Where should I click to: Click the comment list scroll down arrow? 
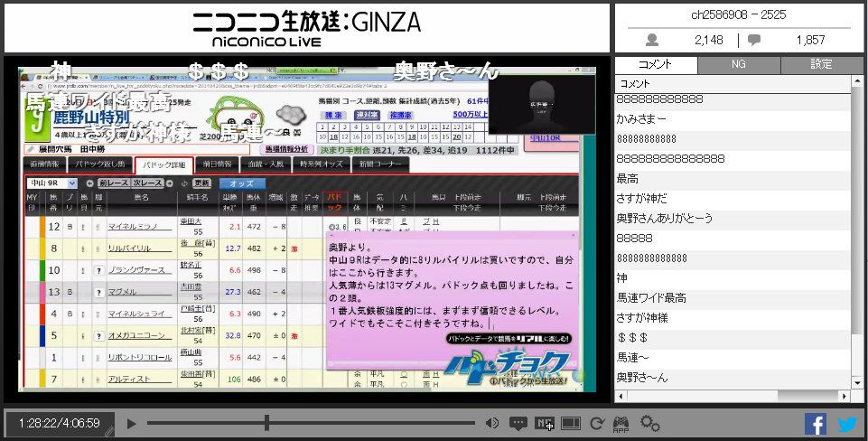coord(857,383)
